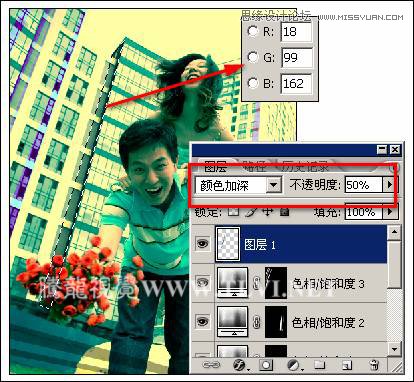Click the chain link icon of 色相/饱和度 2
The width and height of the screenshot is (414, 382).
256,322
